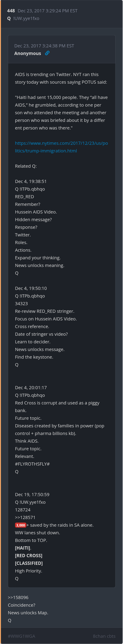Click the Dec 4, 19:38:51 quoted date
Image resolution: width=123 pixels, height=644 pixels.
[31, 181]
